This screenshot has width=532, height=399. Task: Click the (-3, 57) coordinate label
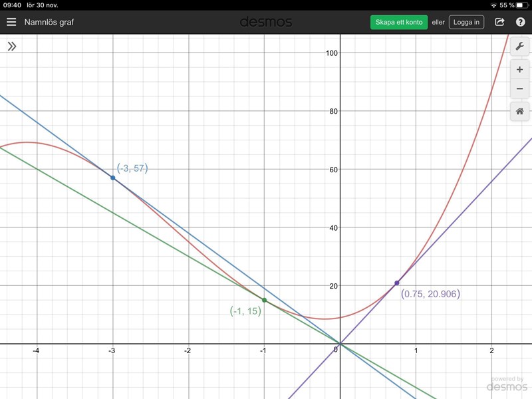coord(132,168)
